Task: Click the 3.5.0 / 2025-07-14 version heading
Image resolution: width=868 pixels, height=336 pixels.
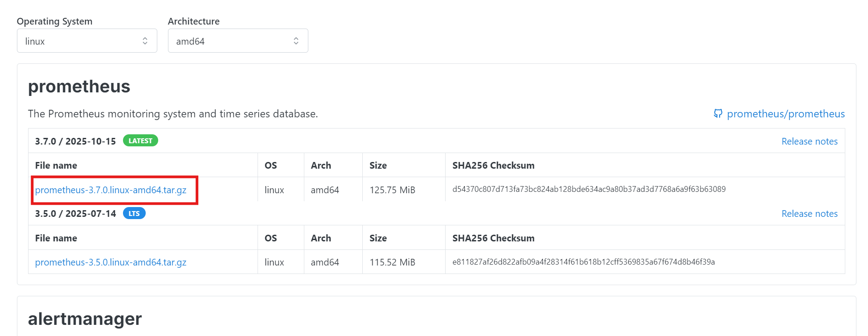Action: tap(75, 213)
